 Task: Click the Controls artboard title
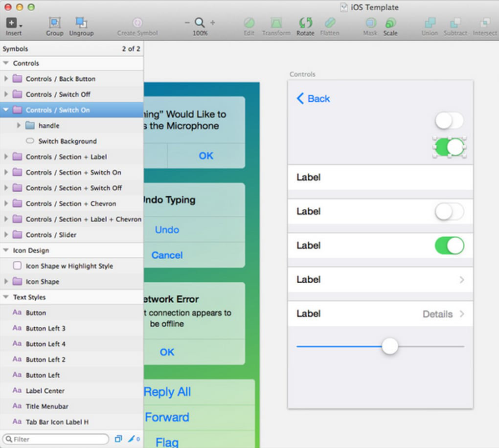[x=302, y=74]
